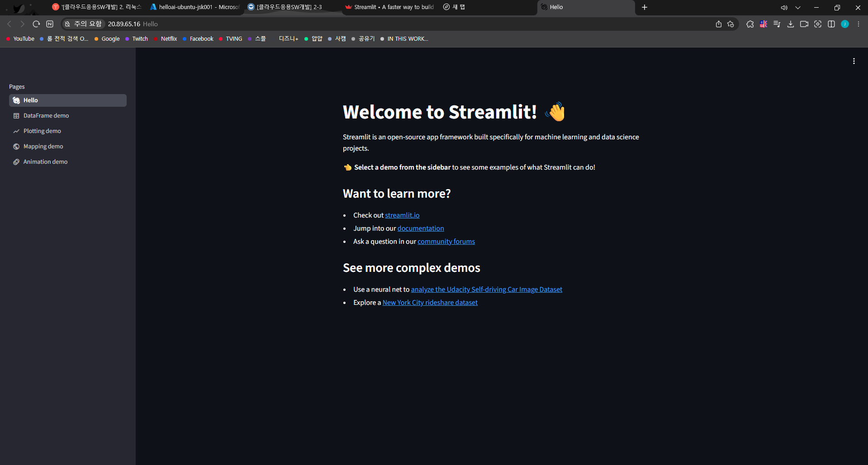Reload the current page
This screenshot has height=465, width=868.
[36, 24]
